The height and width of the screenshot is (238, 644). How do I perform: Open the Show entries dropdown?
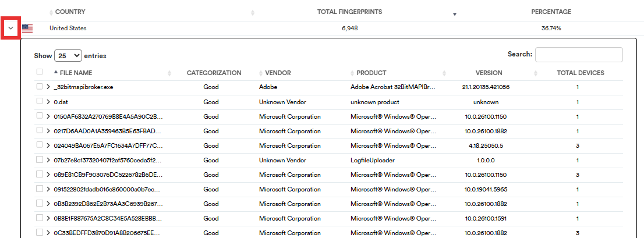point(68,56)
